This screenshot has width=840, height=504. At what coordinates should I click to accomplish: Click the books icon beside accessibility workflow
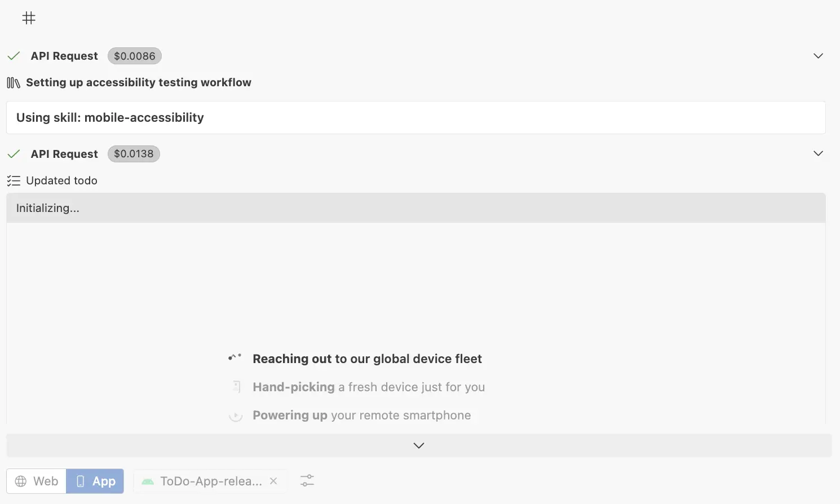[x=14, y=83]
